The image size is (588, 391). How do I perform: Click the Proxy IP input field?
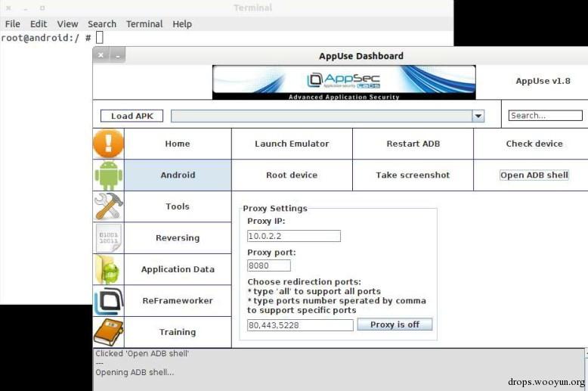click(x=294, y=236)
